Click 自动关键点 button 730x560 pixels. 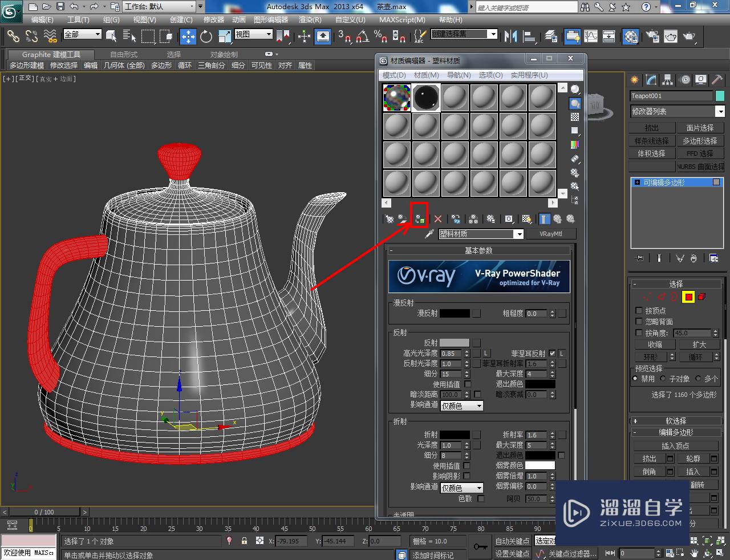[x=512, y=541]
